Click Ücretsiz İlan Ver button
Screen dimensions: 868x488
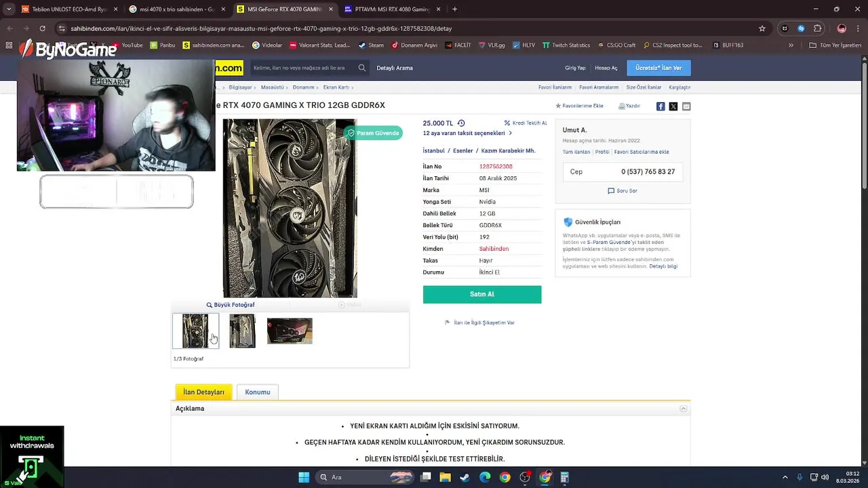coord(658,68)
